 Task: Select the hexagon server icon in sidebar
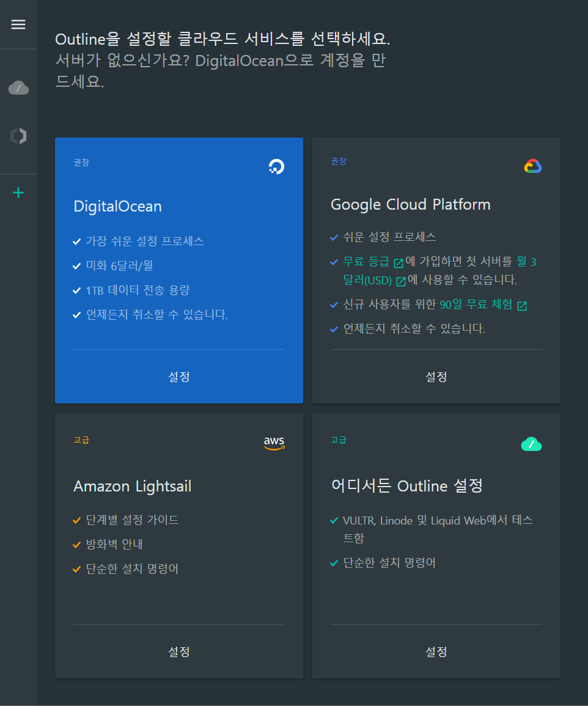coord(18,136)
